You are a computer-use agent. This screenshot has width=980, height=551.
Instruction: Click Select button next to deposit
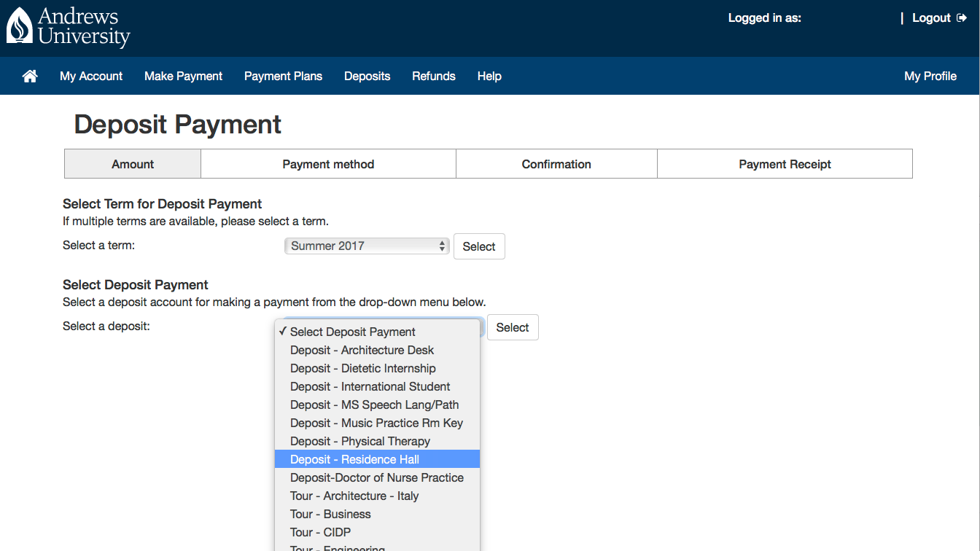click(513, 327)
